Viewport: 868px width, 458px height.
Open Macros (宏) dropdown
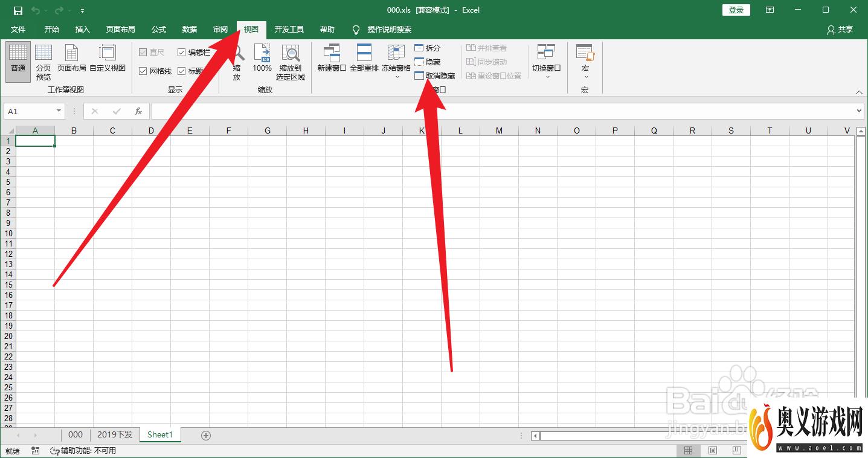[x=585, y=62]
